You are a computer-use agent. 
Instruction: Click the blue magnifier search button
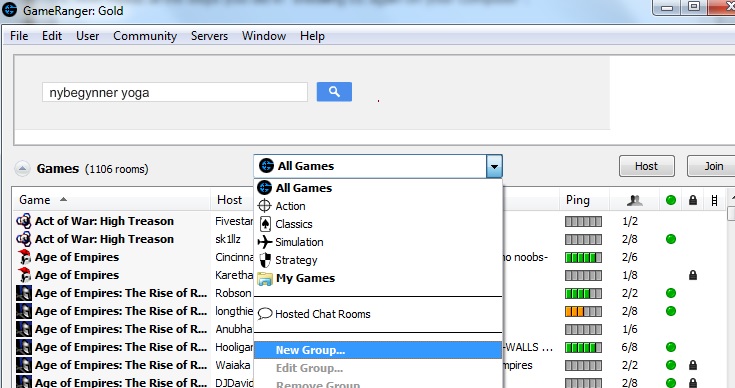(x=334, y=92)
